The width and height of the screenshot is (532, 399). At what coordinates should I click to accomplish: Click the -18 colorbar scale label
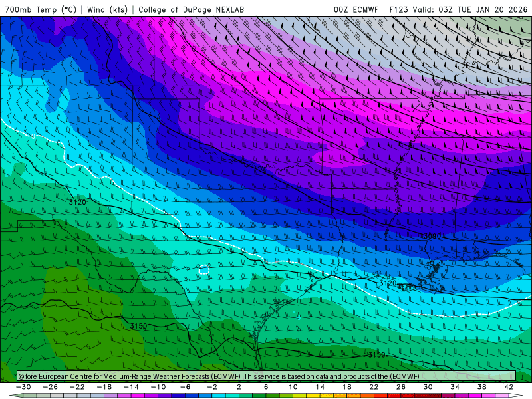pos(104,387)
